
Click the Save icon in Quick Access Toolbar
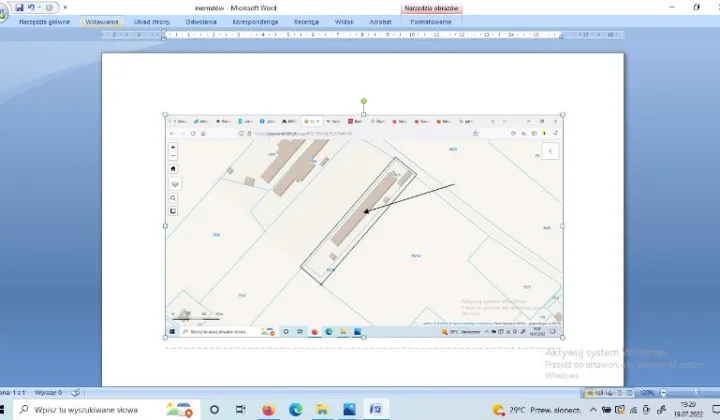click(x=19, y=7)
